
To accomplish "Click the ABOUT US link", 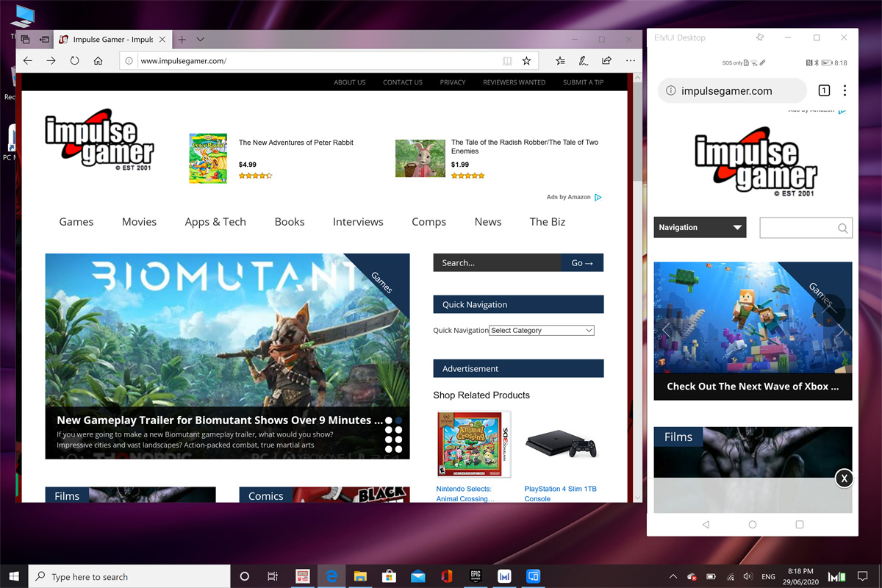I will (x=350, y=82).
